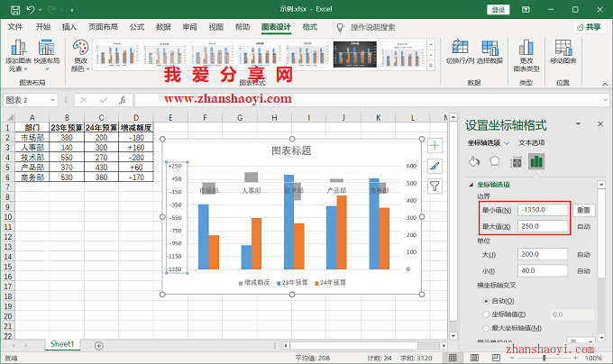Expand the formula bar
This screenshot has height=364, width=613.
click(605, 100)
